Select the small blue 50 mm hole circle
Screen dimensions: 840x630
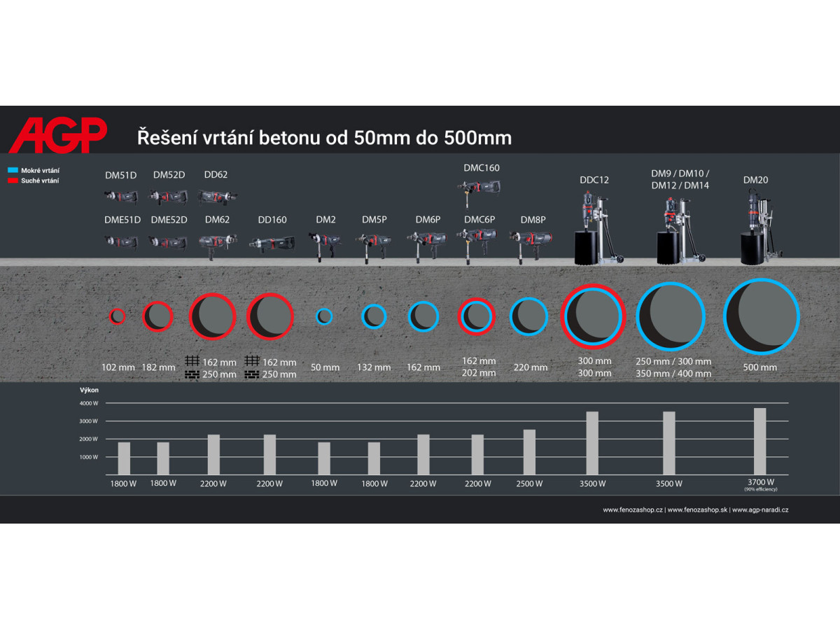point(323,316)
